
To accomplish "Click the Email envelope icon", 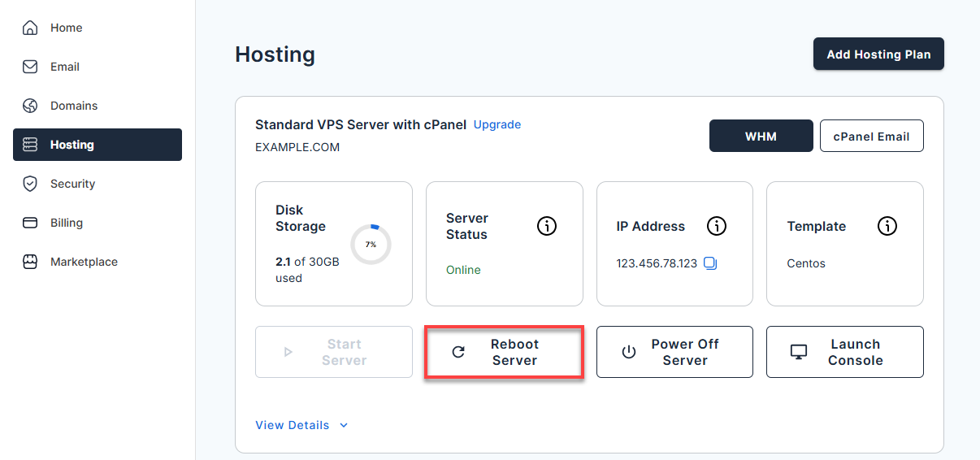I will click(x=30, y=67).
